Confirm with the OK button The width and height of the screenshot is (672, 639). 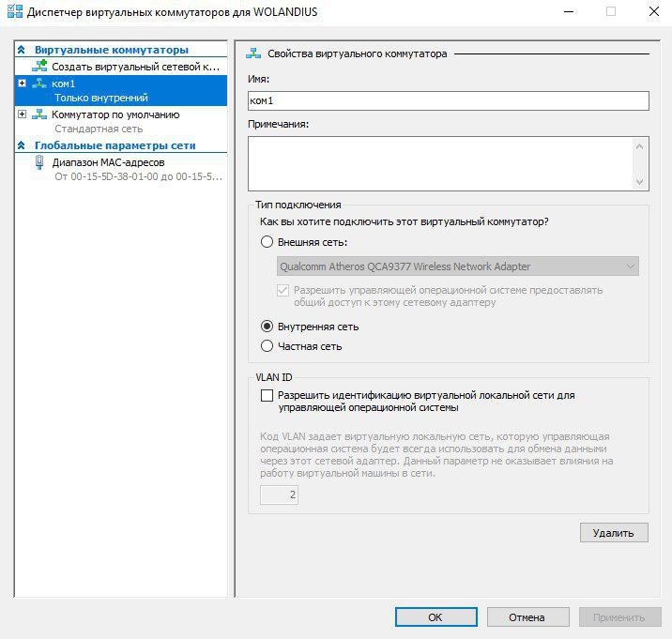pyautogui.click(x=435, y=617)
